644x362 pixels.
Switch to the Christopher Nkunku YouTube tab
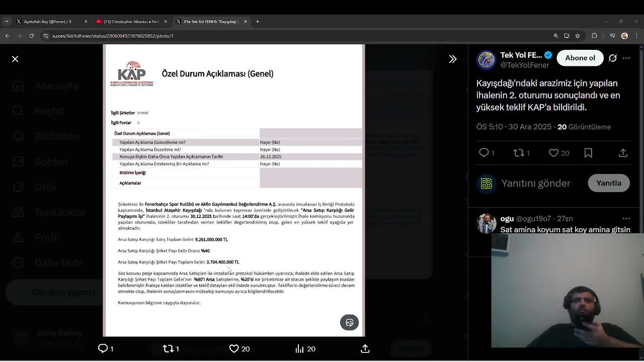[x=131, y=22]
